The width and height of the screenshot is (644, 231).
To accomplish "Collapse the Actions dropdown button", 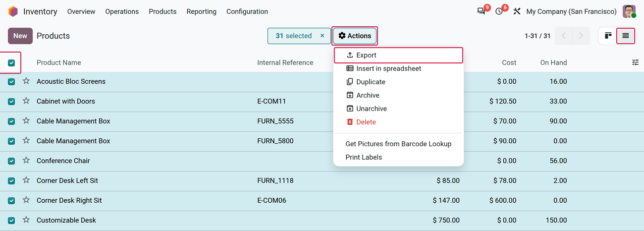I will [x=355, y=36].
